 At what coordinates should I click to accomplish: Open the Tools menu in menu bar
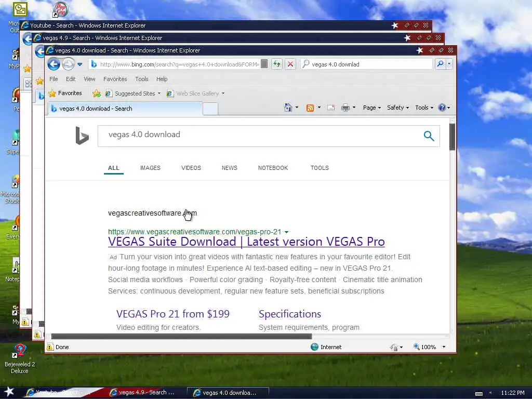[x=141, y=79]
